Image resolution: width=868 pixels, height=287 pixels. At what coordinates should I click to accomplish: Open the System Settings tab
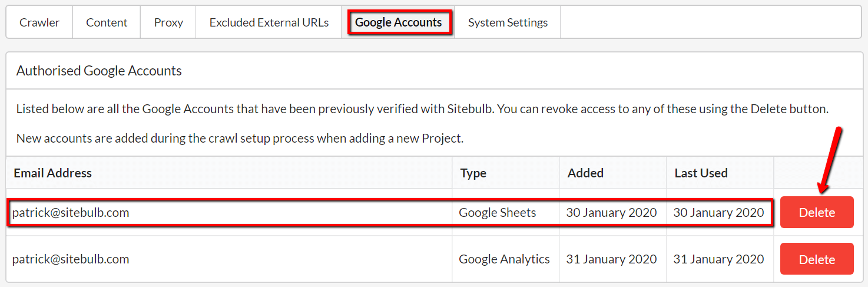[508, 22]
